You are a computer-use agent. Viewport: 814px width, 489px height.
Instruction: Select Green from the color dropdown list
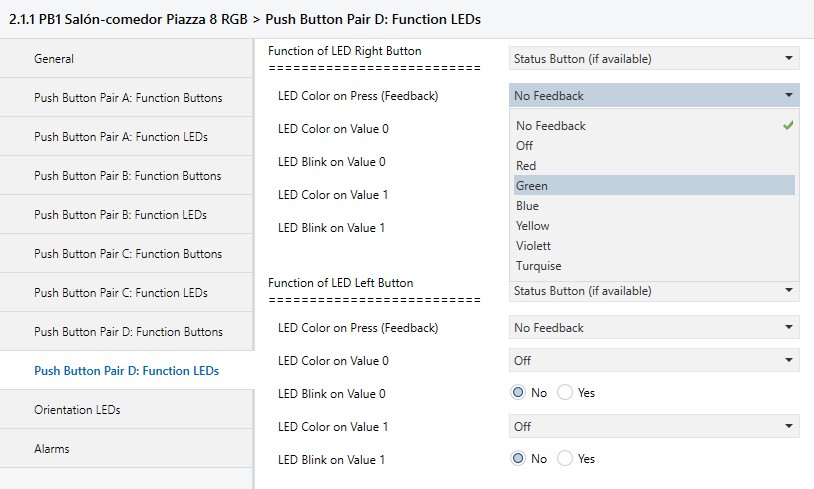[x=532, y=186]
